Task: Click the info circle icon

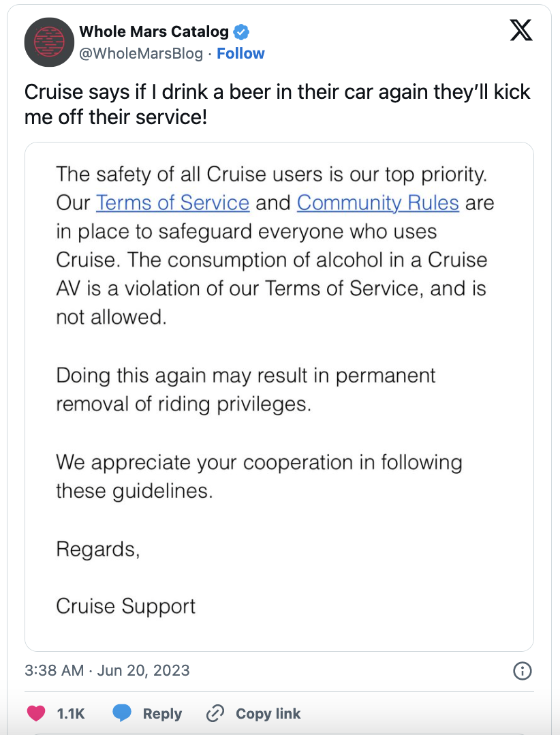Action: 521,671
